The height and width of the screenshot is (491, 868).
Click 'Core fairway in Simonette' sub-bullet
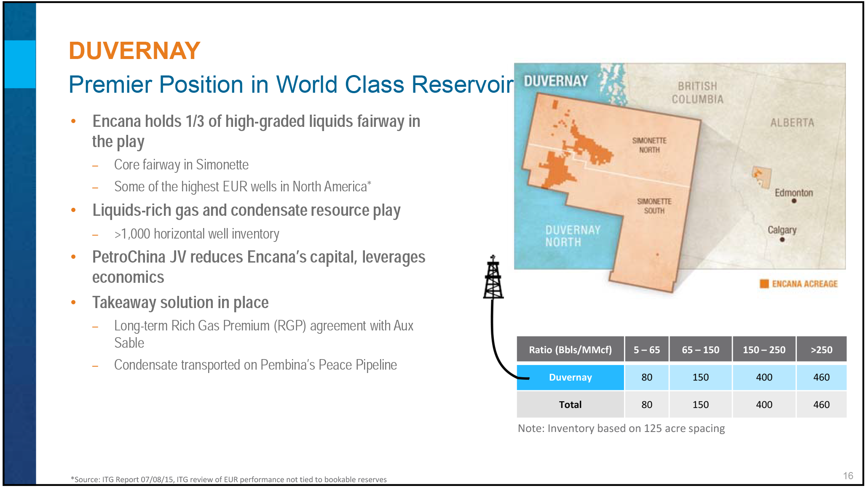point(181,164)
